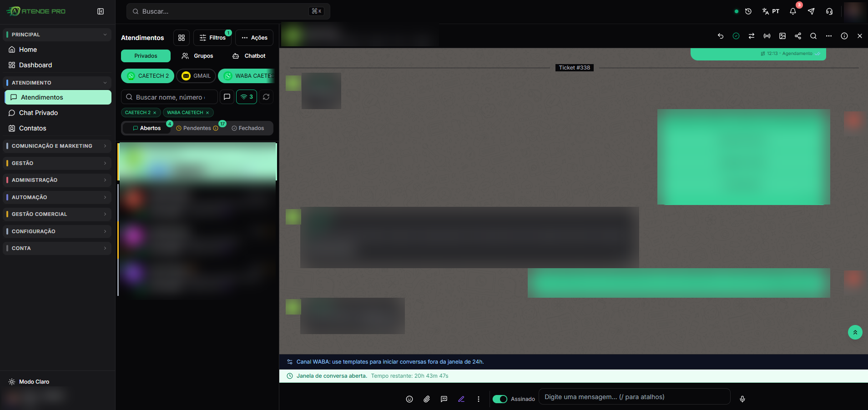The image size is (868, 410).
Task: Toggle the WABA CAETECH channel chip
Action: (x=247, y=76)
